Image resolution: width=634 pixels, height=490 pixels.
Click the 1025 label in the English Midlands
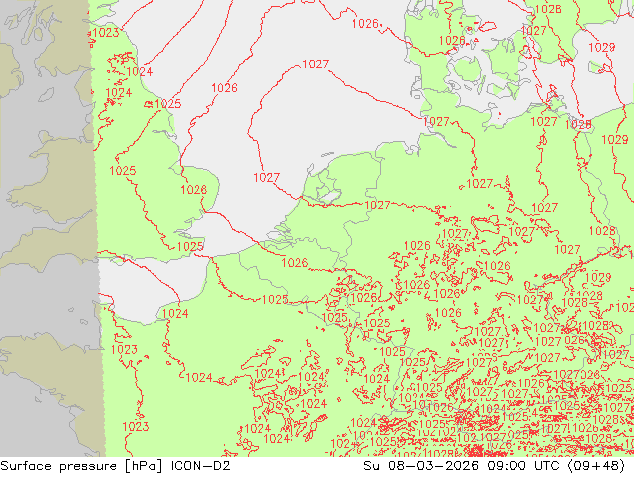(x=123, y=171)
